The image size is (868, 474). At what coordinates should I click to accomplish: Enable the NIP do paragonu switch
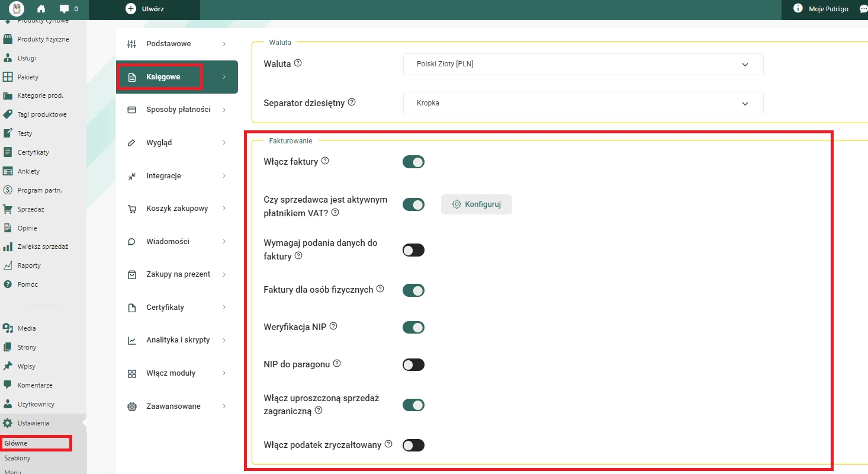click(413, 364)
